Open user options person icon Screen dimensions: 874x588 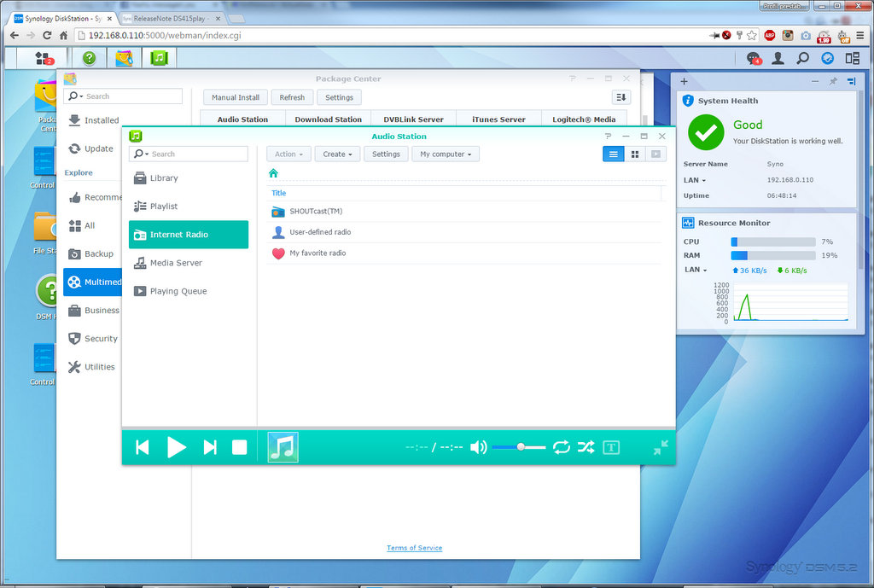[x=778, y=58]
